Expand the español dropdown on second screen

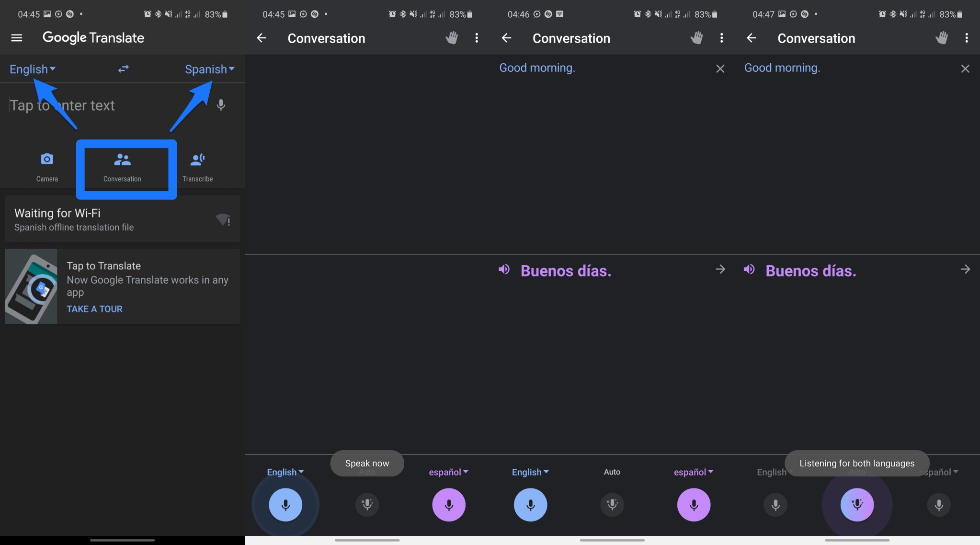(x=449, y=472)
